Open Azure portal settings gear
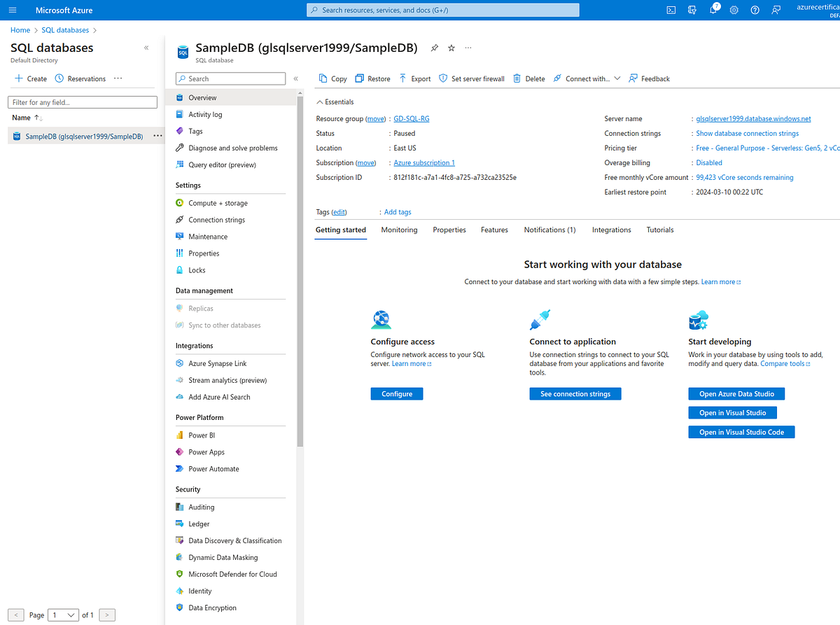Image resolution: width=840 pixels, height=625 pixels. (x=734, y=10)
